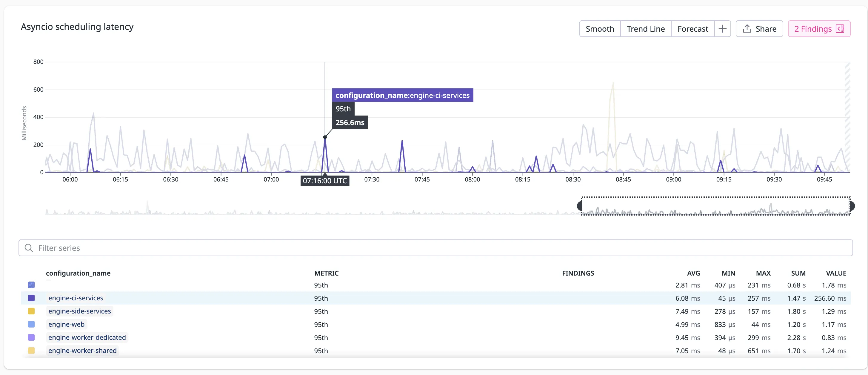Toggle the engine-side-services yellow swatch
The width and height of the screenshot is (868, 375).
click(31, 311)
